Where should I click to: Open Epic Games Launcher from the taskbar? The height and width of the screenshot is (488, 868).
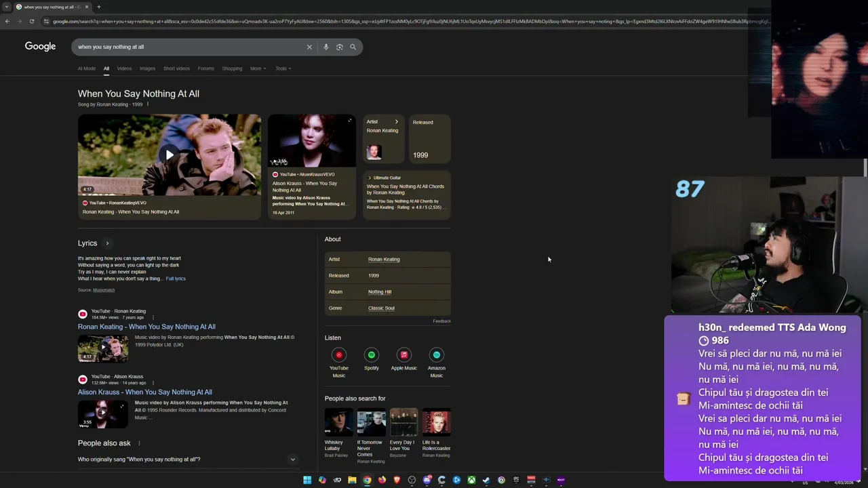click(x=516, y=480)
